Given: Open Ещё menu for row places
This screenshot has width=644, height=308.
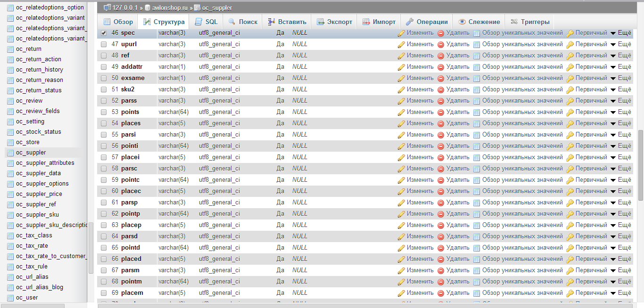Looking at the screenshot, I should pyautogui.click(x=620, y=123).
